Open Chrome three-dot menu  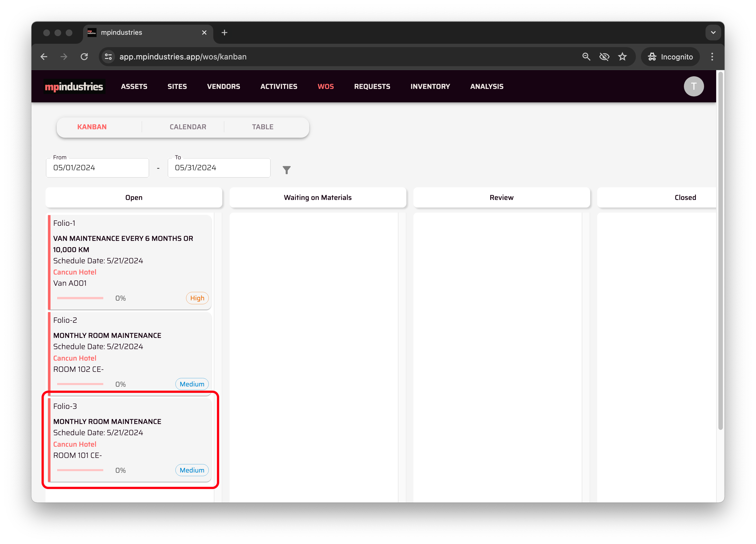712,57
